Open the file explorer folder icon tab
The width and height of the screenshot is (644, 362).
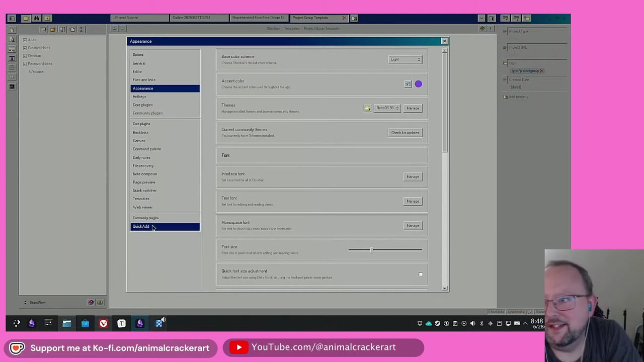coord(26,18)
